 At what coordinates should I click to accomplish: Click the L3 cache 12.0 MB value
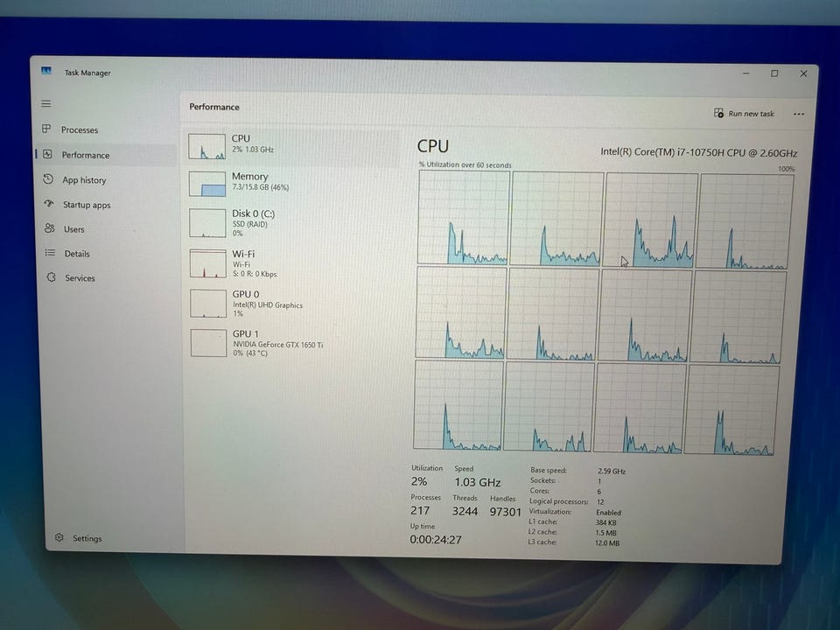click(607, 542)
